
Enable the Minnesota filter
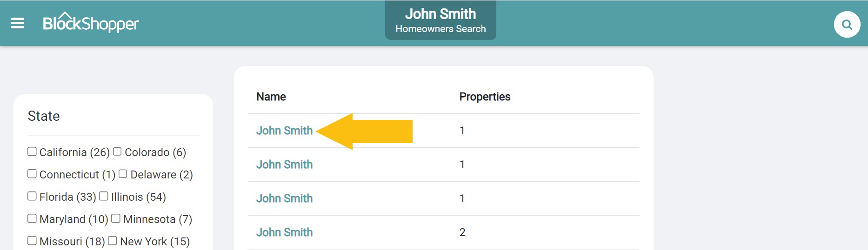point(116,218)
